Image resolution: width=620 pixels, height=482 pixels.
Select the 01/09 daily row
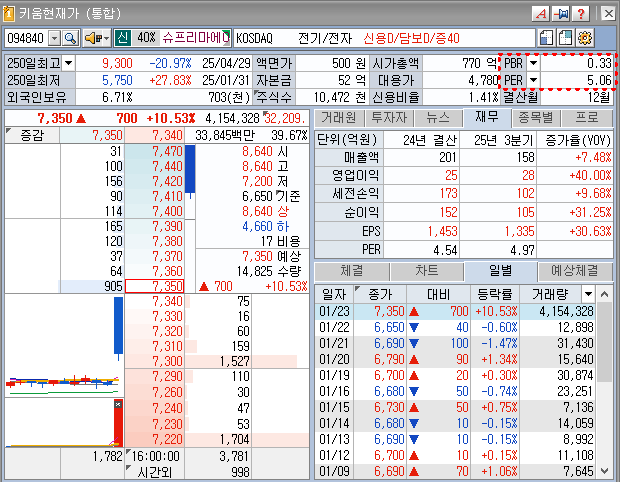(456, 471)
